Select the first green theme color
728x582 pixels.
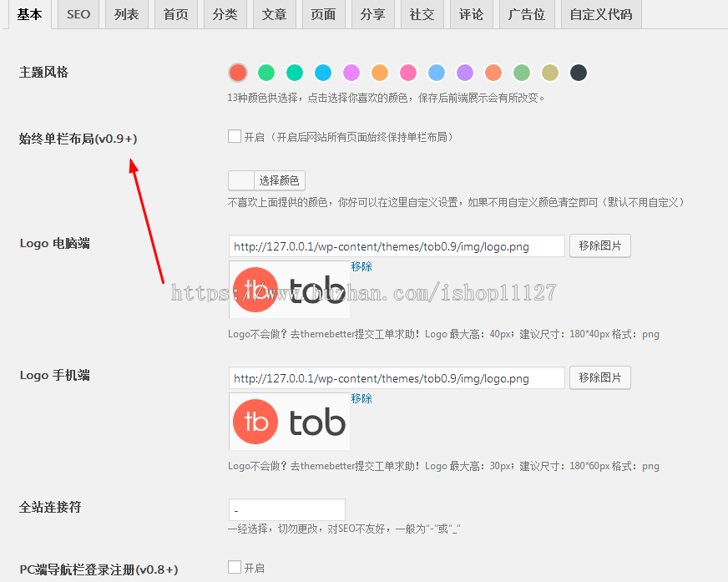(266, 73)
